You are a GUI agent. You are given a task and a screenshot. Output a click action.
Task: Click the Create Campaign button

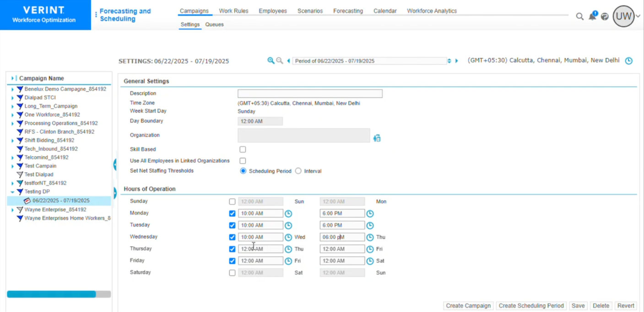coord(468,306)
